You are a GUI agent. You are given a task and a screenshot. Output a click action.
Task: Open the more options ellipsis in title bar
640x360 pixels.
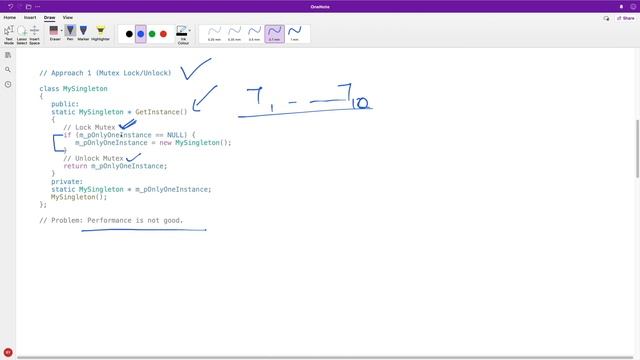(38, 7)
